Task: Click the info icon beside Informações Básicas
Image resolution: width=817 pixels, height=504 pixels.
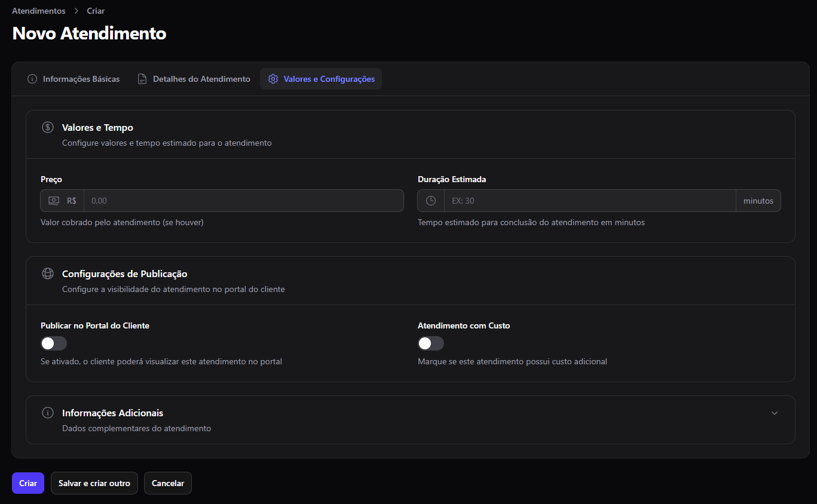Action: pyautogui.click(x=32, y=79)
